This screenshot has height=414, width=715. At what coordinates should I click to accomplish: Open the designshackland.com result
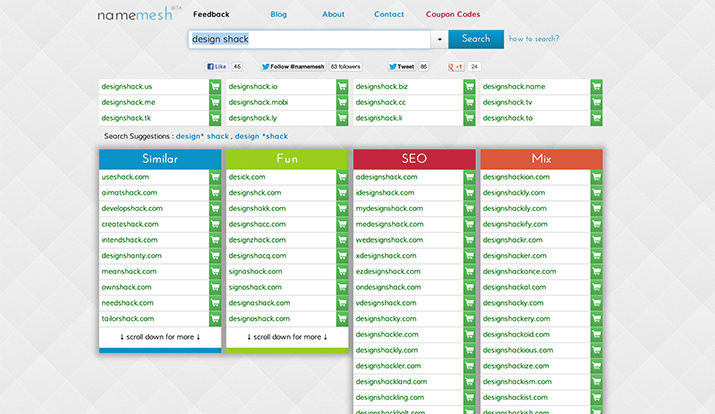[x=391, y=382]
